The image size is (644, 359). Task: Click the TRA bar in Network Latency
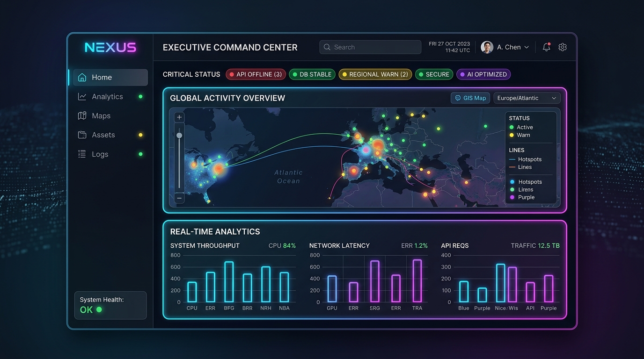click(x=417, y=281)
